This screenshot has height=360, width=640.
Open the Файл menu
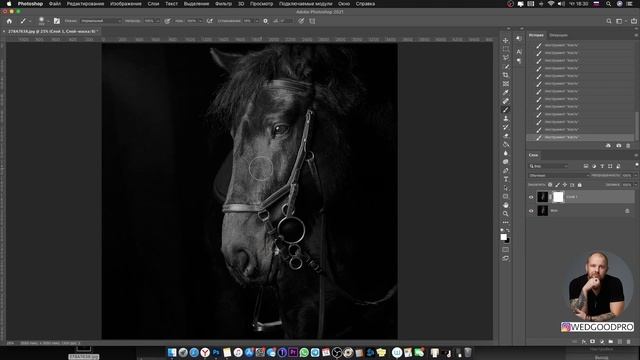coord(55,4)
